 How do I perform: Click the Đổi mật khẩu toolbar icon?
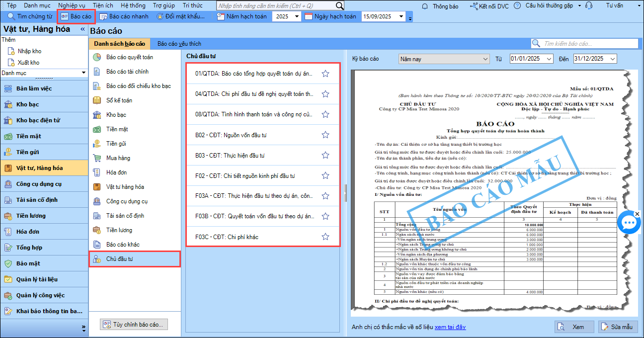(x=160, y=16)
